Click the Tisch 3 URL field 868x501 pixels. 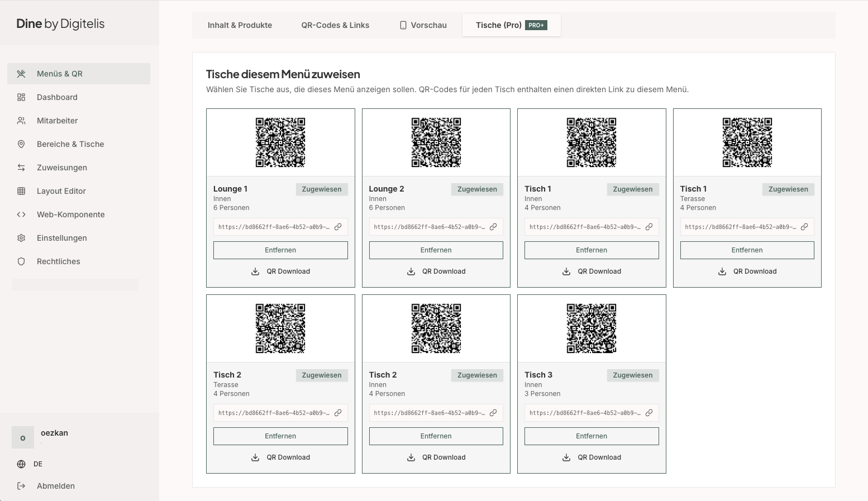click(592, 413)
